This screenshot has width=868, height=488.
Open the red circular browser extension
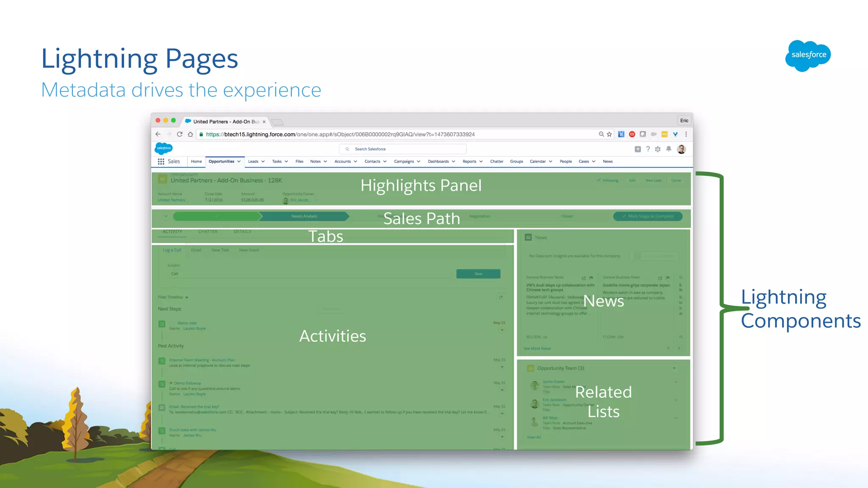(632, 134)
